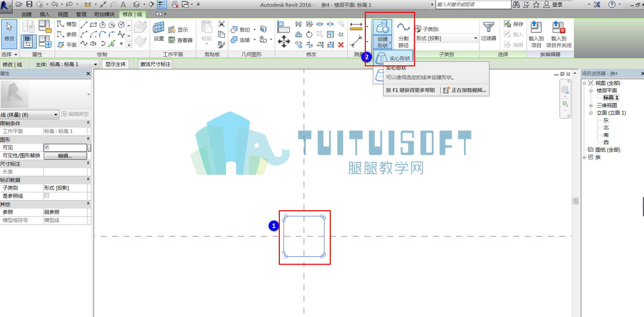Select the 东 elevation view in project browser
The image size is (644, 317).
pos(606,120)
